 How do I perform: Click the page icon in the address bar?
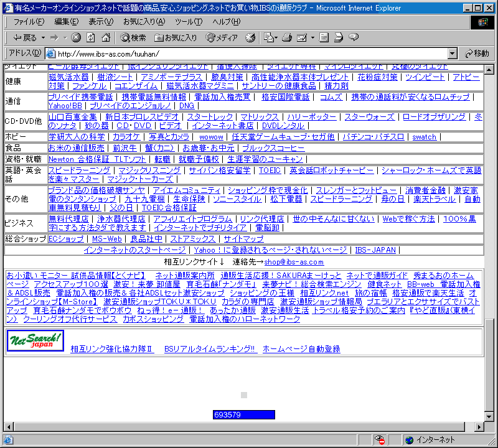[x=51, y=54]
